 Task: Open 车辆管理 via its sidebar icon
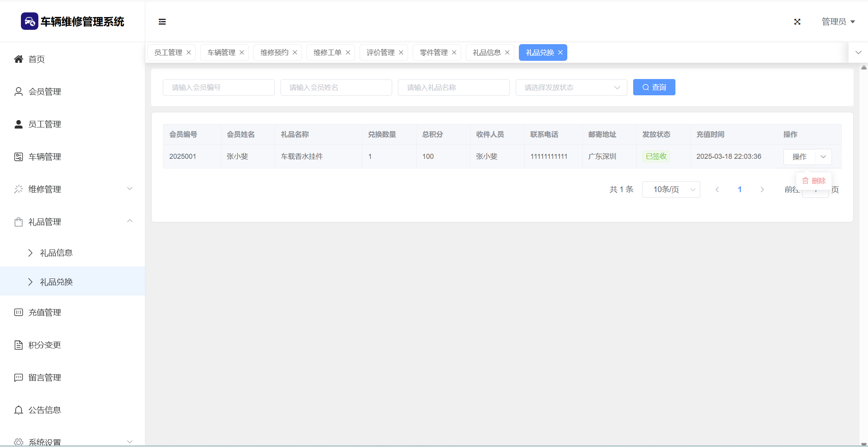(x=18, y=156)
